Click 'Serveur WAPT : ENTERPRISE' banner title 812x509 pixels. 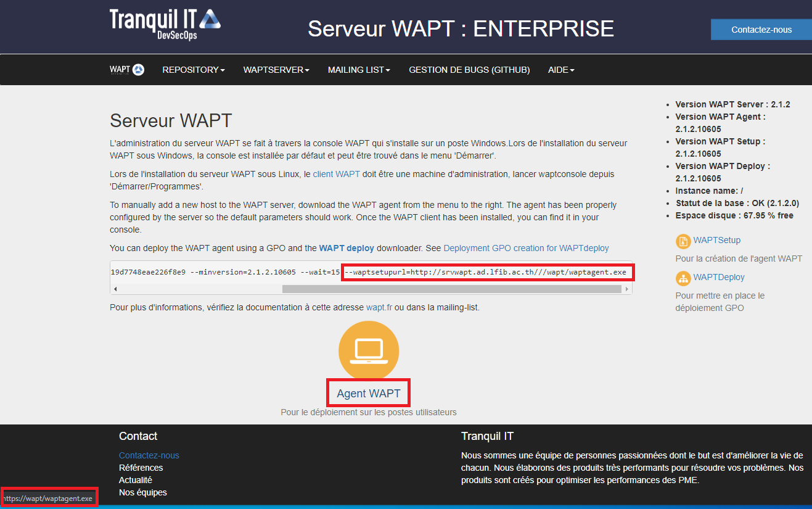pos(461,28)
